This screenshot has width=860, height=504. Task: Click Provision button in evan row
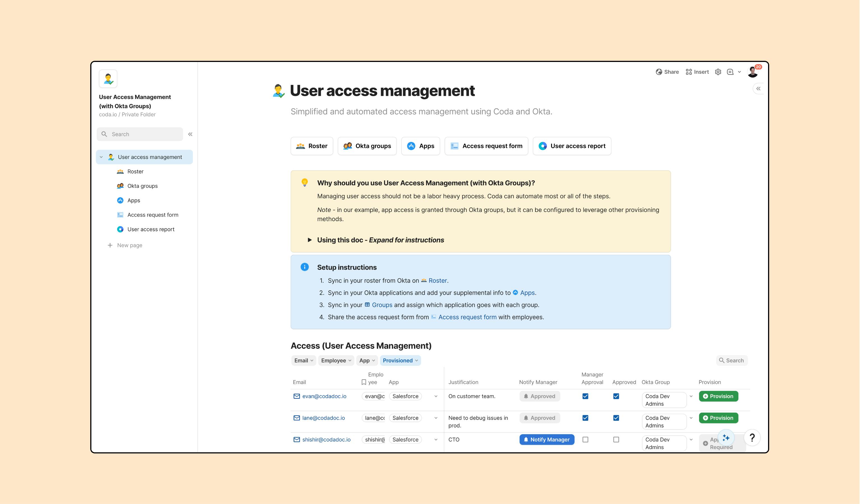(x=718, y=396)
